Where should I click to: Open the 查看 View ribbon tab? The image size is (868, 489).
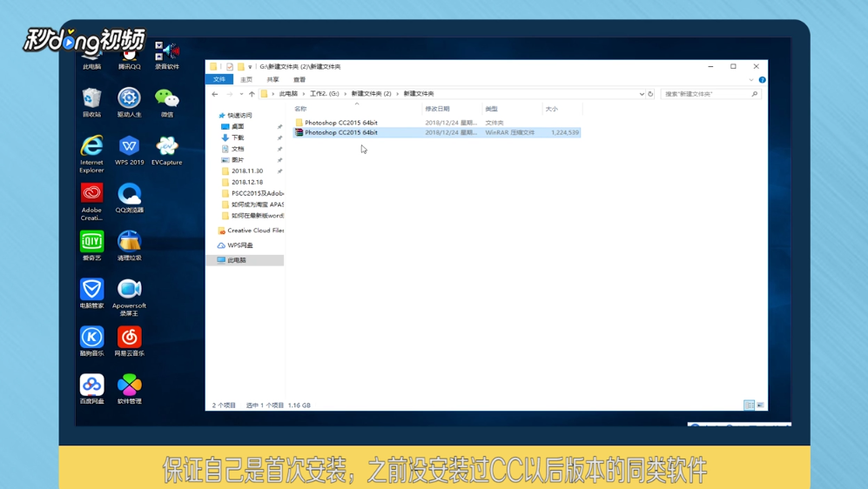[299, 80]
